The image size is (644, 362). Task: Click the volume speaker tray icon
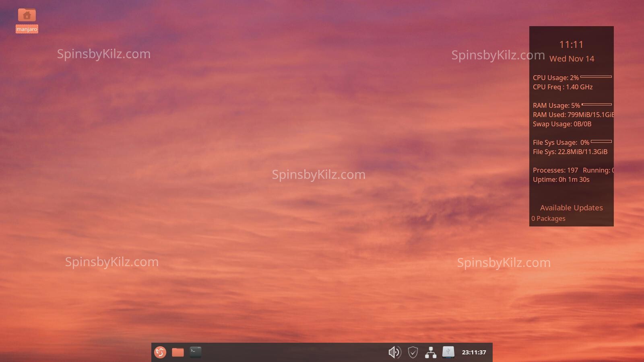(394, 352)
